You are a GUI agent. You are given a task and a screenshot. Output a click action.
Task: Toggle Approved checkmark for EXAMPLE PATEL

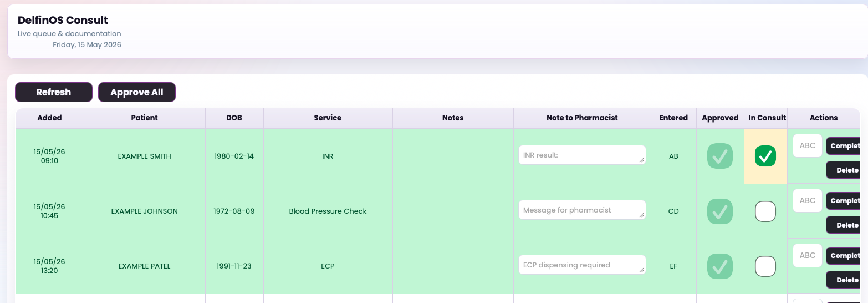click(x=720, y=266)
